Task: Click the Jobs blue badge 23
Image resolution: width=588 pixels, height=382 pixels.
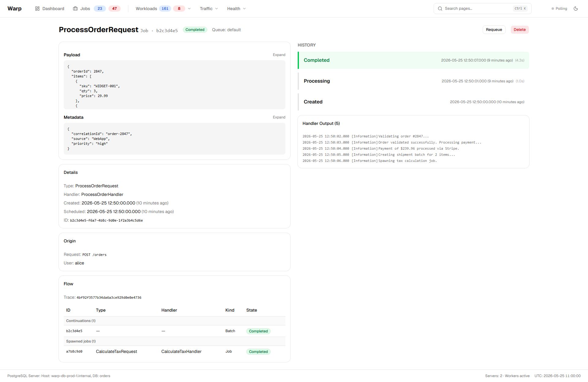Action: click(100, 9)
